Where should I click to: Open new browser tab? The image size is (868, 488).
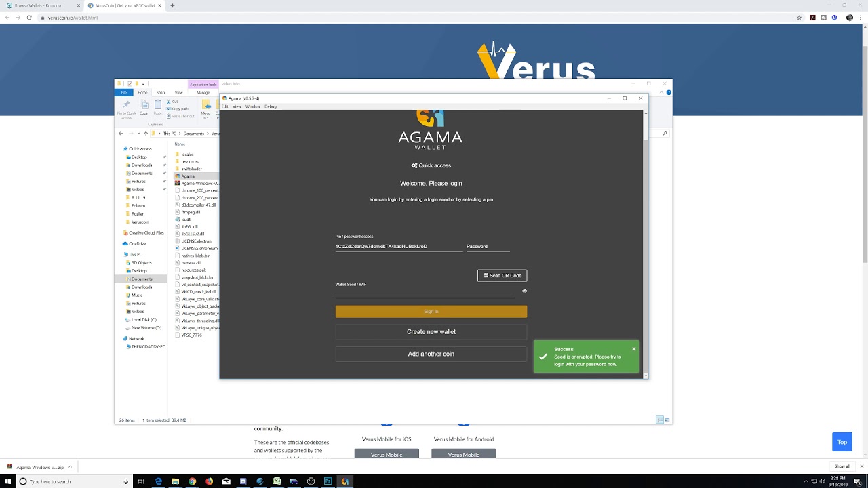pyautogui.click(x=172, y=5)
